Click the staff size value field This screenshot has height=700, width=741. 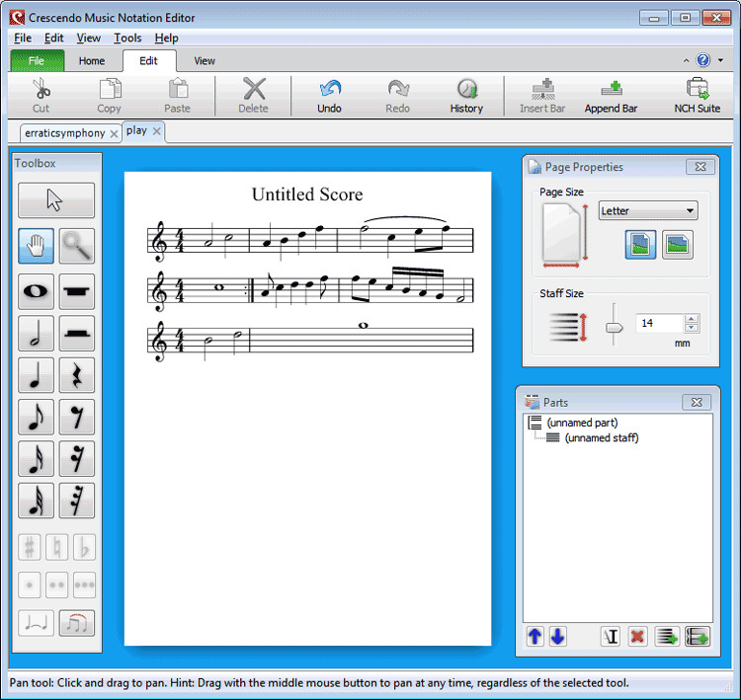[x=660, y=323]
